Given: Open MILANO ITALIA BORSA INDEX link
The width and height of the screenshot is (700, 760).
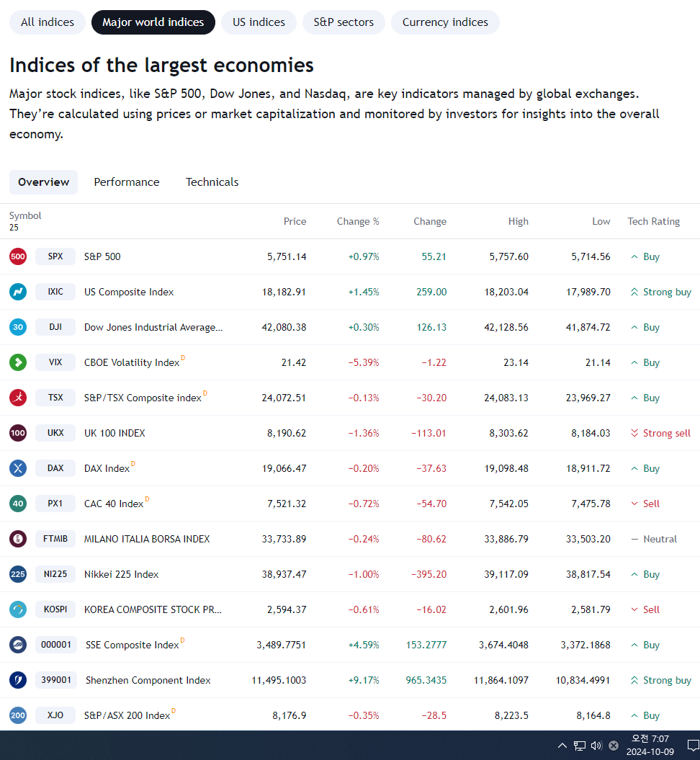Looking at the screenshot, I should tap(147, 540).
